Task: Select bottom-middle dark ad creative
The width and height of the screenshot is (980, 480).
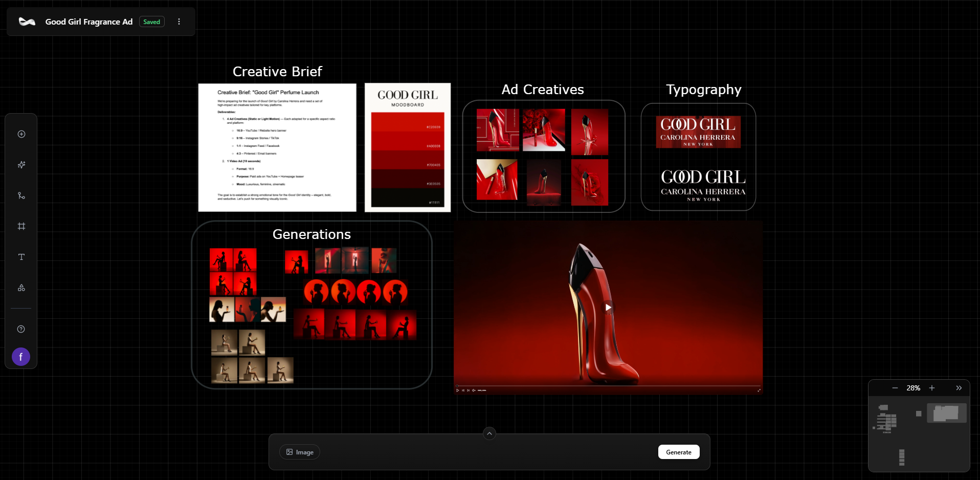Action: click(x=544, y=183)
